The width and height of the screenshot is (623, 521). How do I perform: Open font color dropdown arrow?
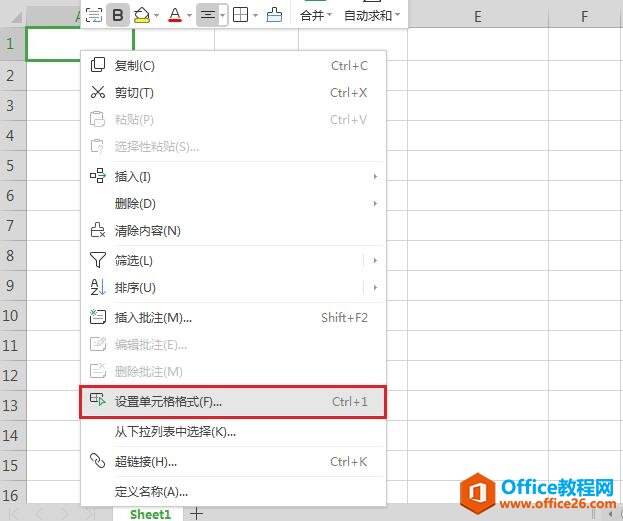tap(189, 15)
